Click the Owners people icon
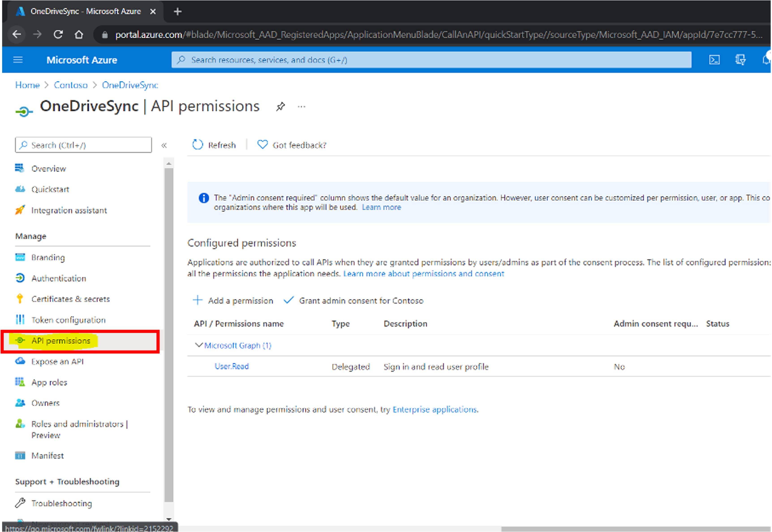The width and height of the screenshot is (772, 532). [x=20, y=403]
